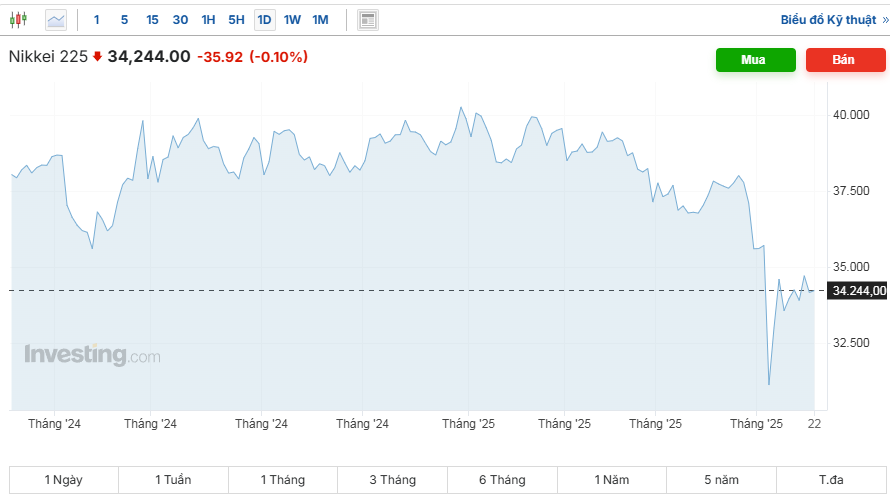
Task: Click the red down arrow beside Nikkei 225
Action: [97, 57]
